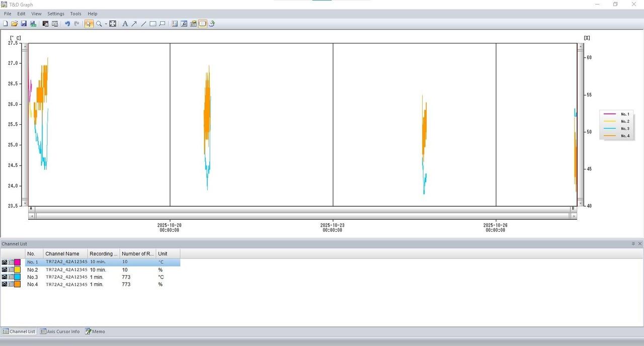Toggle graph visibility for channel No. 1
Screen dimensions: 644x346
[5, 263]
